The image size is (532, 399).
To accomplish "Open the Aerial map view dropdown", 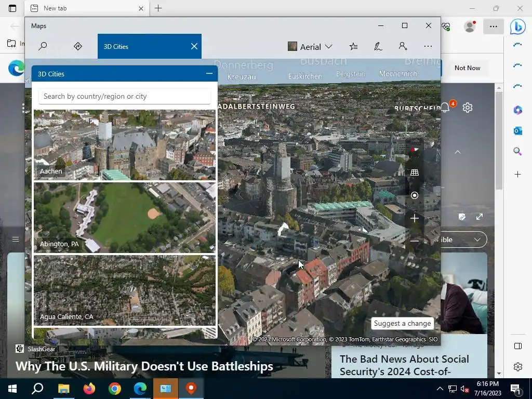I will tap(310, 46).
